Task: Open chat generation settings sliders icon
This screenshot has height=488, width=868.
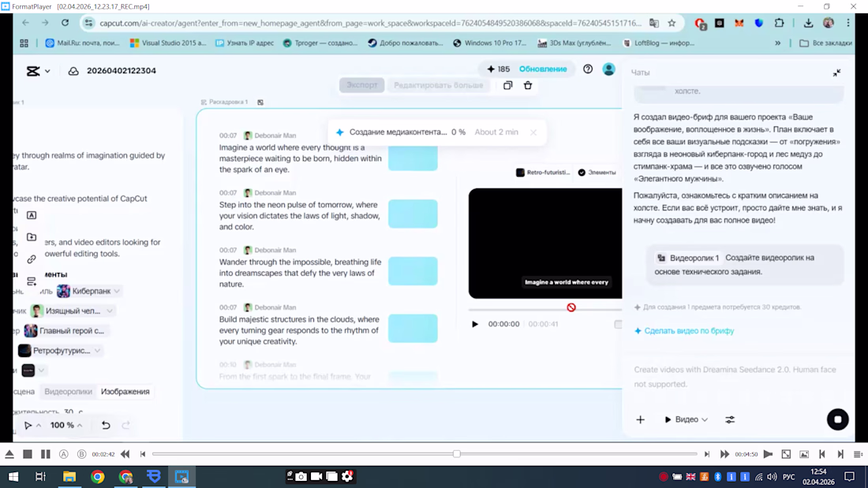Action: 730,419
